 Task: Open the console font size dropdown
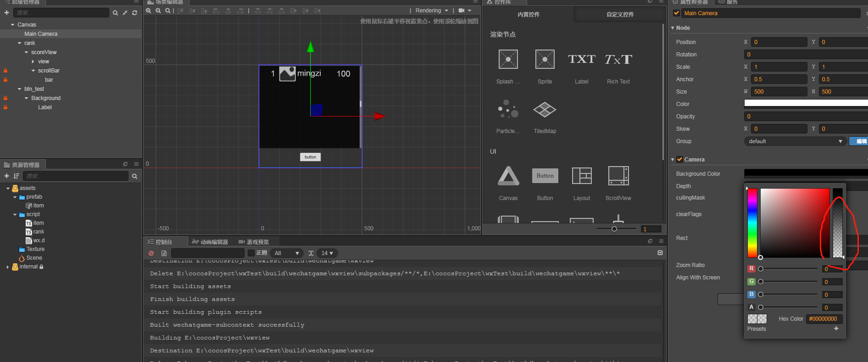point(327,253)
